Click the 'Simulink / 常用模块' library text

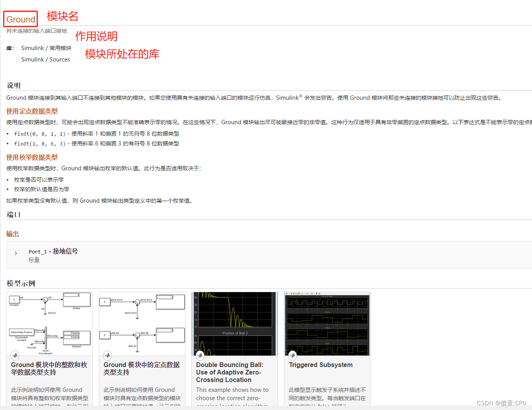(46, 48)
